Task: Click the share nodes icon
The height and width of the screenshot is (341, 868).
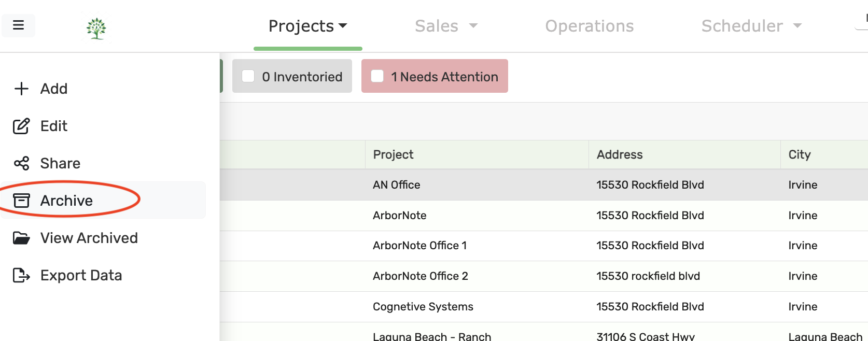Action: point(21,163)
